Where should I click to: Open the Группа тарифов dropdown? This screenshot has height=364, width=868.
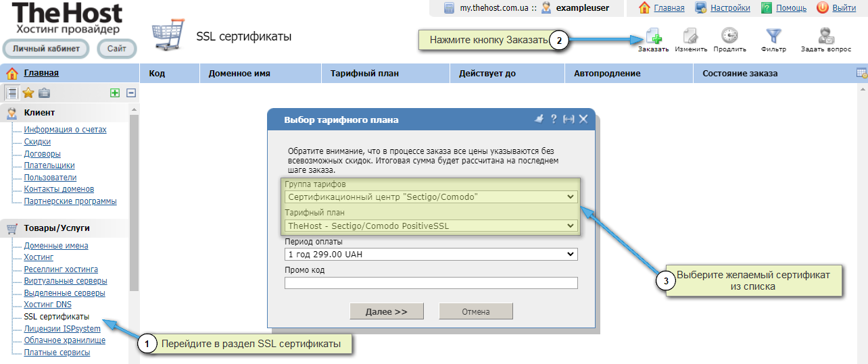point(431,197)
